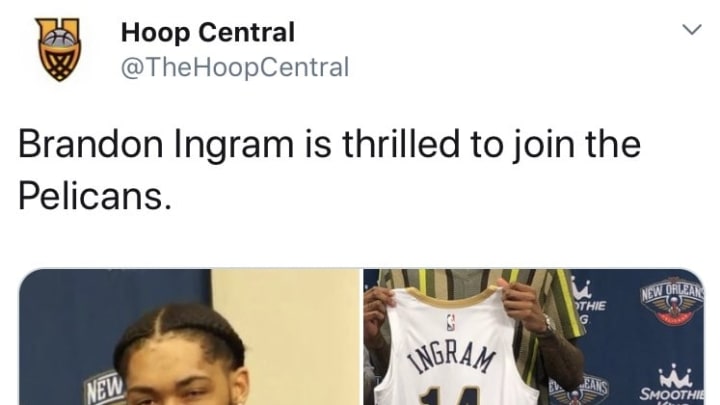This screenshot has height=405, width=720.
Task: Click the partial NEW logo in left photo
Action: (x=105, y=386)
